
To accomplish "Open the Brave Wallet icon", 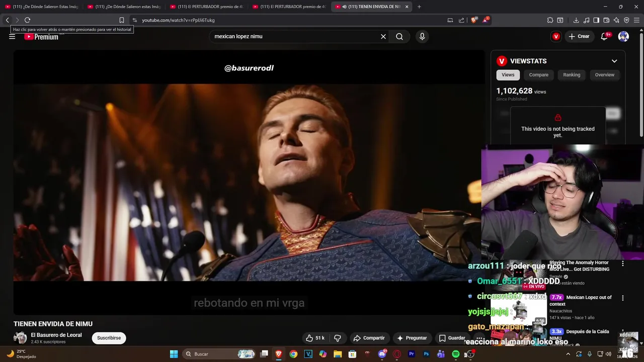I will [x=606, y=20].
